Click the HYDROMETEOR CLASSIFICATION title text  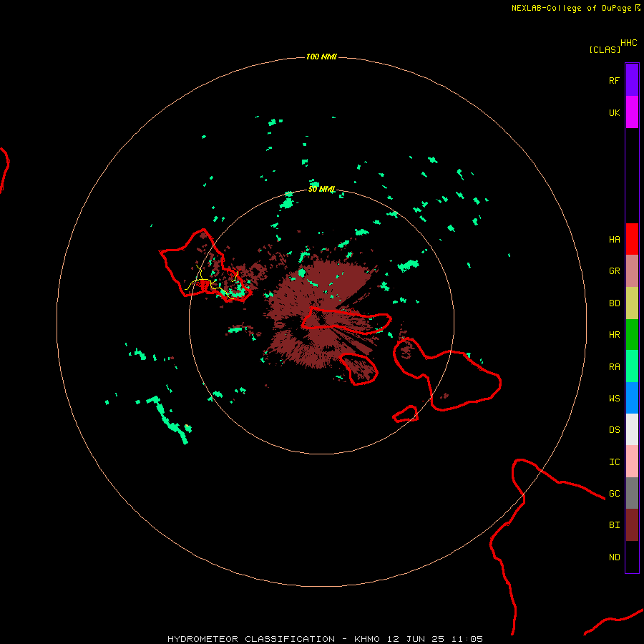coord(251,639)
